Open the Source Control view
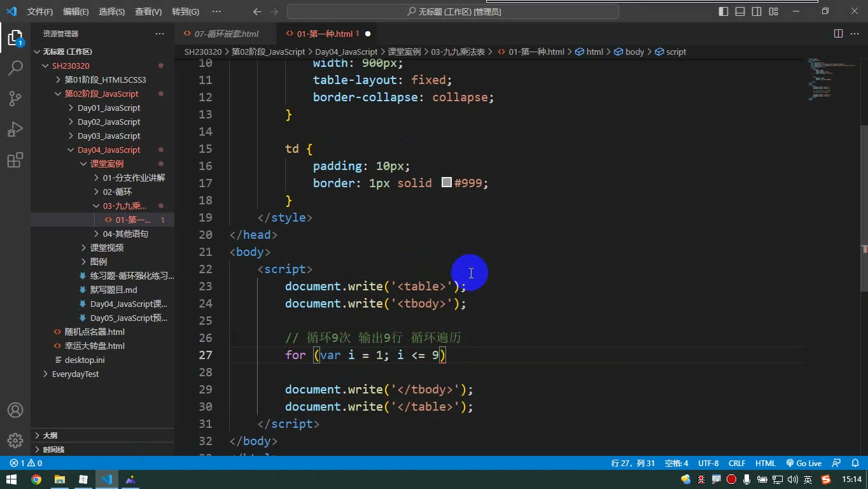The width and height of the screenshot is (868, 489). 15,98
